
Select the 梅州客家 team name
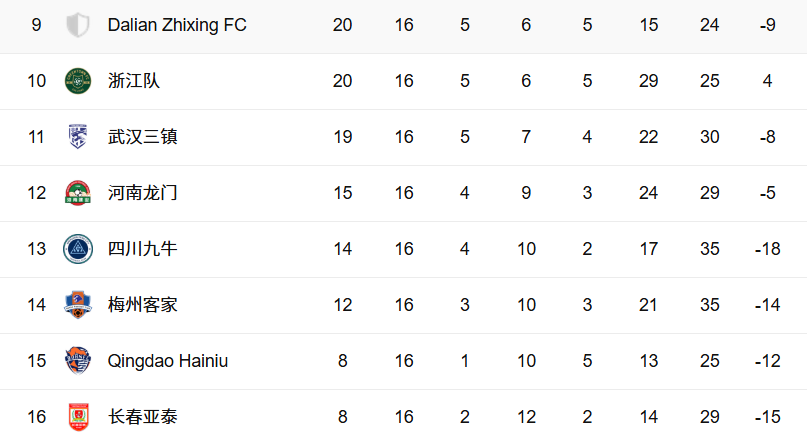143,305
